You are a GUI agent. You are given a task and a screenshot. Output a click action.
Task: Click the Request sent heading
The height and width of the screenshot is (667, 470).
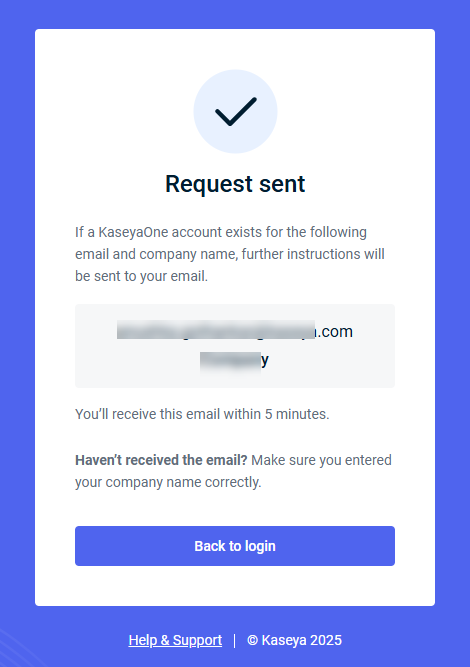[235, 184]
